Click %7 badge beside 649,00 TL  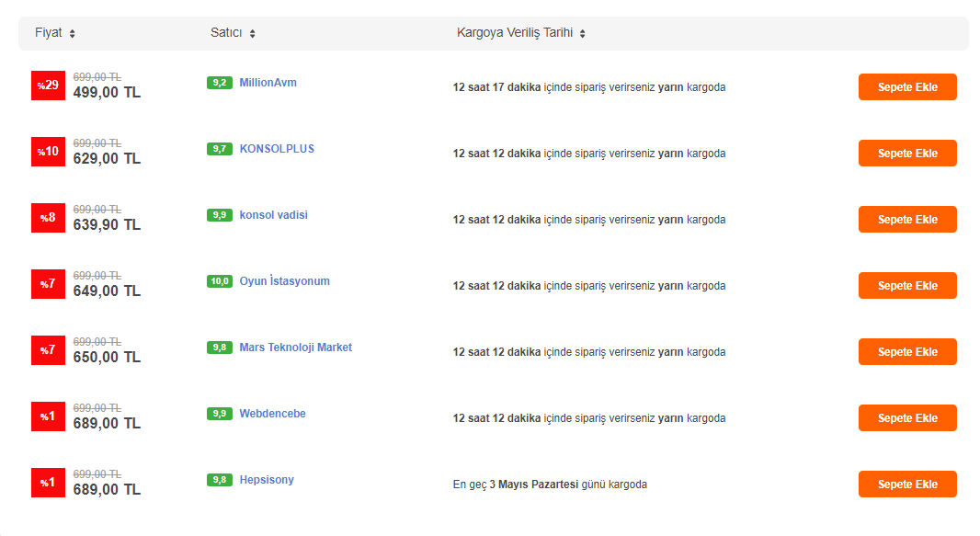coord(48,284)
